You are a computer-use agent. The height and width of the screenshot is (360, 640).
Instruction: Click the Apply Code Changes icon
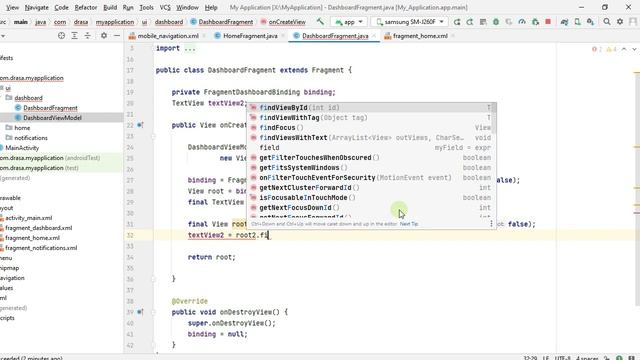(483, 22)
